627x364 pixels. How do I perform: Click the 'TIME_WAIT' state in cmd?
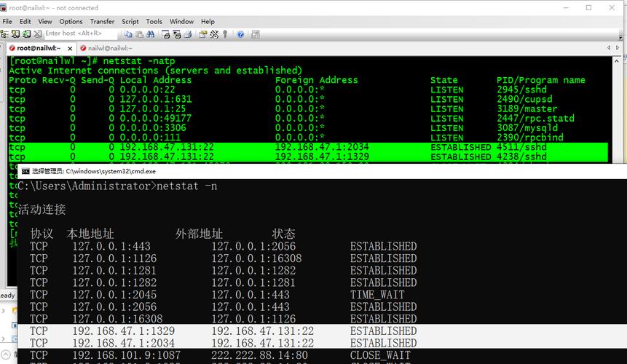pos(377,295)
